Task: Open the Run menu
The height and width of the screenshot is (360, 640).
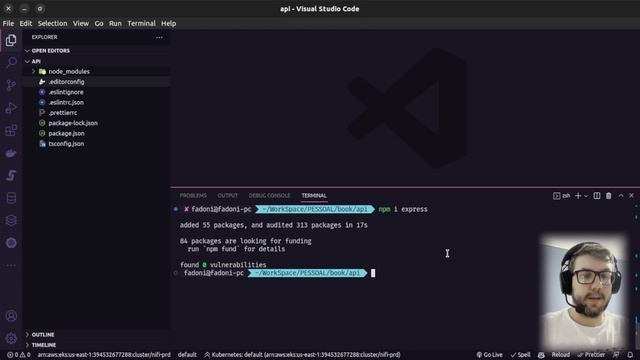Action: [x=115, y=23]
